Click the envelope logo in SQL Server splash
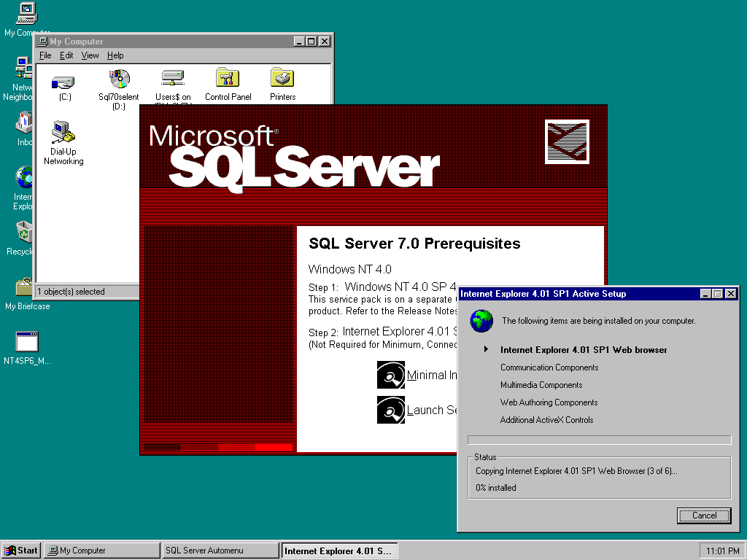 point(567,142)
